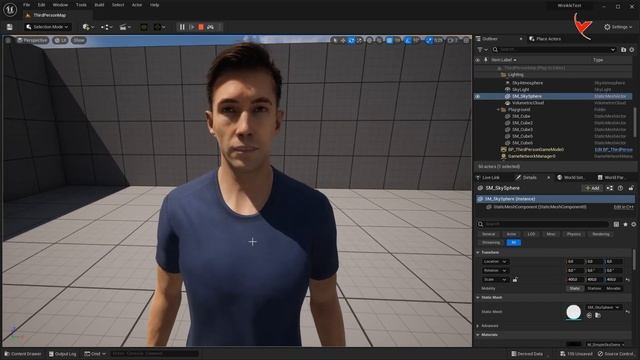This screenshot has height=360, width=640.
Task: Maximize or restore the viewport
Action: pos(467,40)
